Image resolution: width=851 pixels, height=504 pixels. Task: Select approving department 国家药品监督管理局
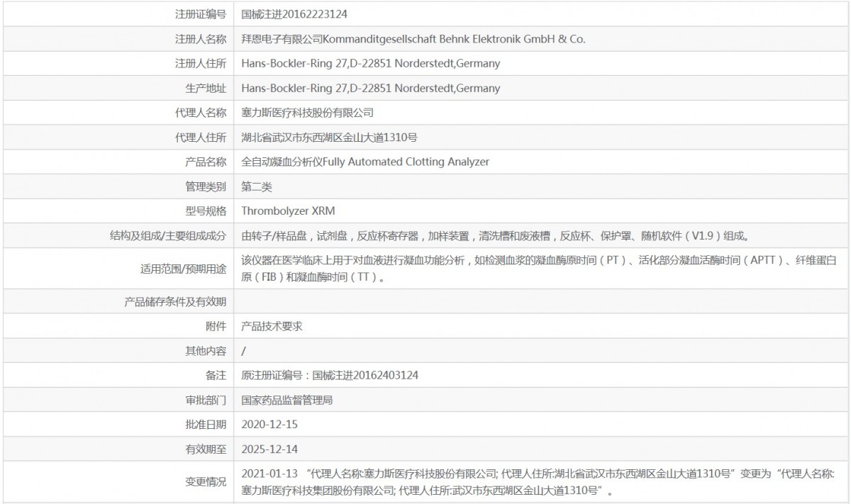[x=287, y=400]
